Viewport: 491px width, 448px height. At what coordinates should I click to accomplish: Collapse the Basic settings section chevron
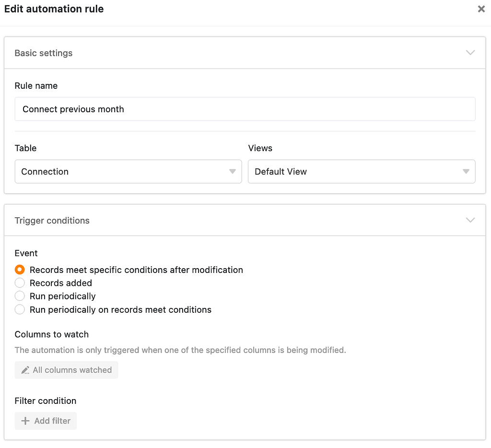point(470,53)
